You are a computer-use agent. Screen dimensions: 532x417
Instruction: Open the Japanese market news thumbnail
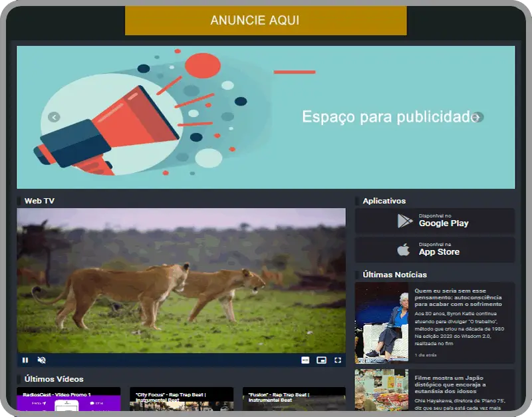[x=382, y=391]
